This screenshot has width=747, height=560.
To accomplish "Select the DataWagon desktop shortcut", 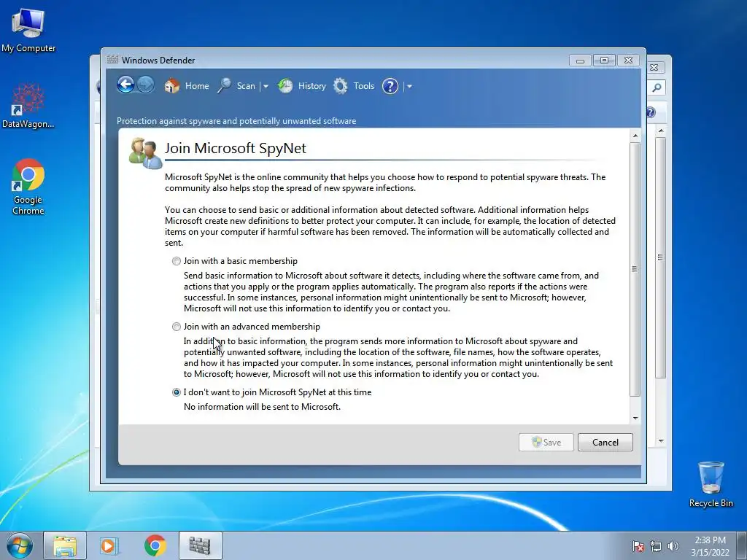I will coord(28,106).
